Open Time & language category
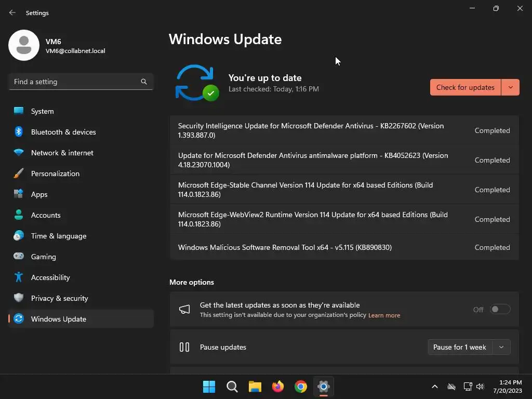 [81, 235]
